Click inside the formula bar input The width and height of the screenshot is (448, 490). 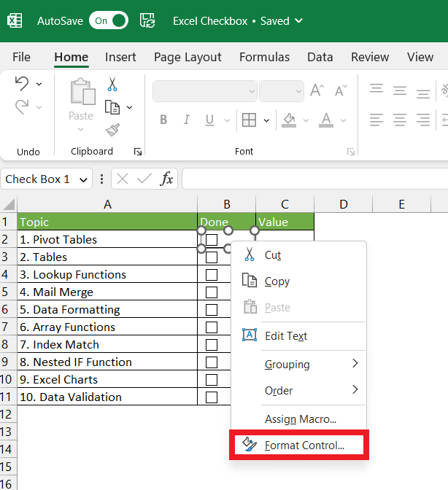(x=314, y=179)
